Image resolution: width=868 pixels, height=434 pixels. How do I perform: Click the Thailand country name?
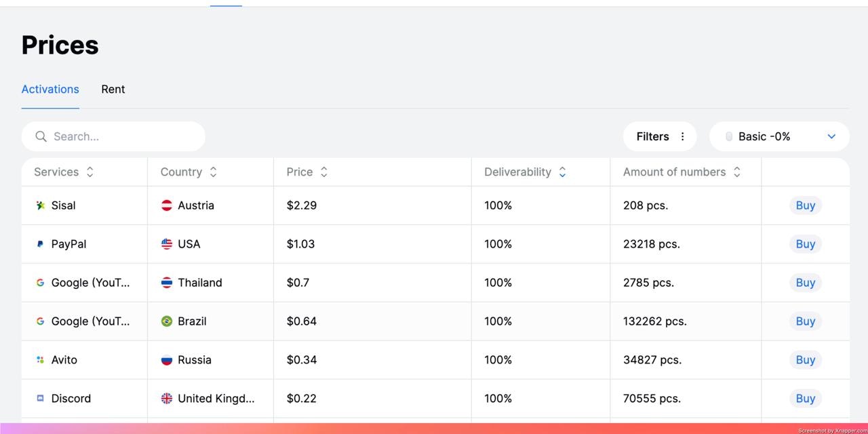(x=200, y=283)
